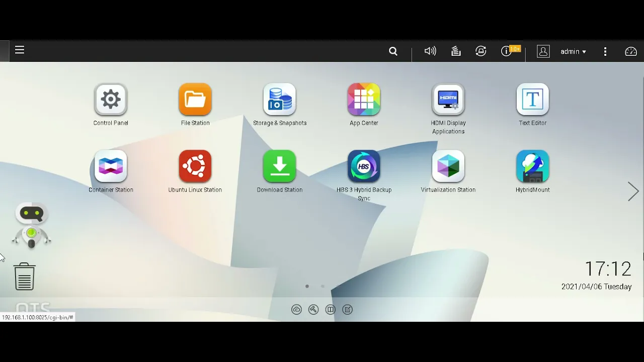644x362 pixels.
Task: Click the user profile icon
Action: pos(543,51)
